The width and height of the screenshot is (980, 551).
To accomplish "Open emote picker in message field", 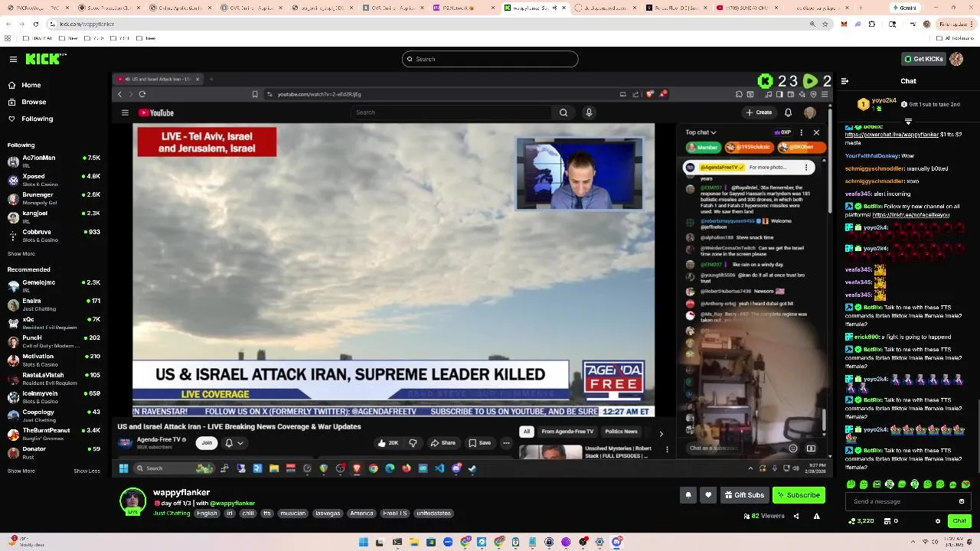I will (962, 501).
